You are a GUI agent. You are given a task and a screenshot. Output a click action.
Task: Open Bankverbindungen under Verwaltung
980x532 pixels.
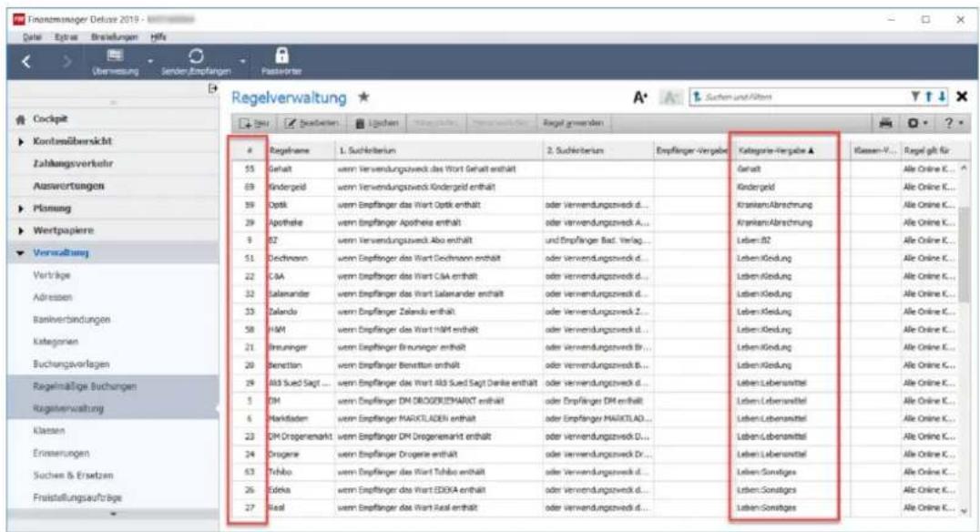click(71, 320)
